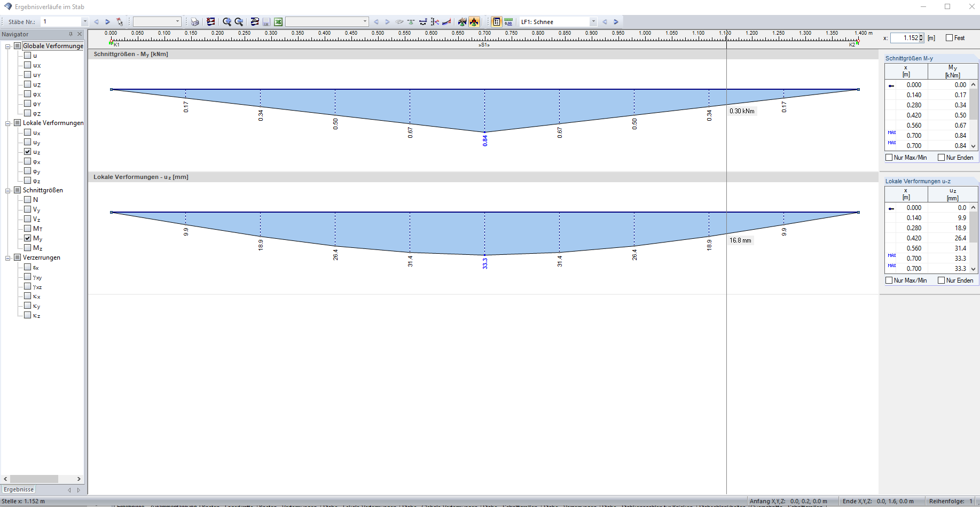
Task: Click the green figure toolbar icon
Action: click(x=462, y=22)
